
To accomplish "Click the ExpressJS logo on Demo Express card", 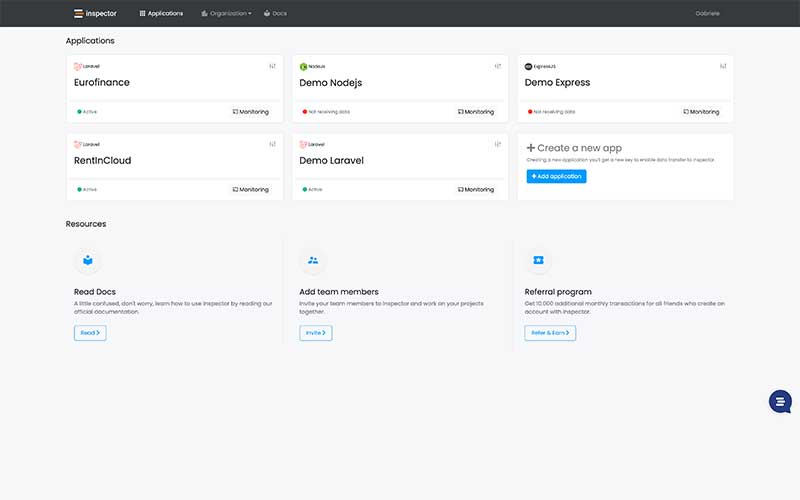I will click(x=540, y=66).
